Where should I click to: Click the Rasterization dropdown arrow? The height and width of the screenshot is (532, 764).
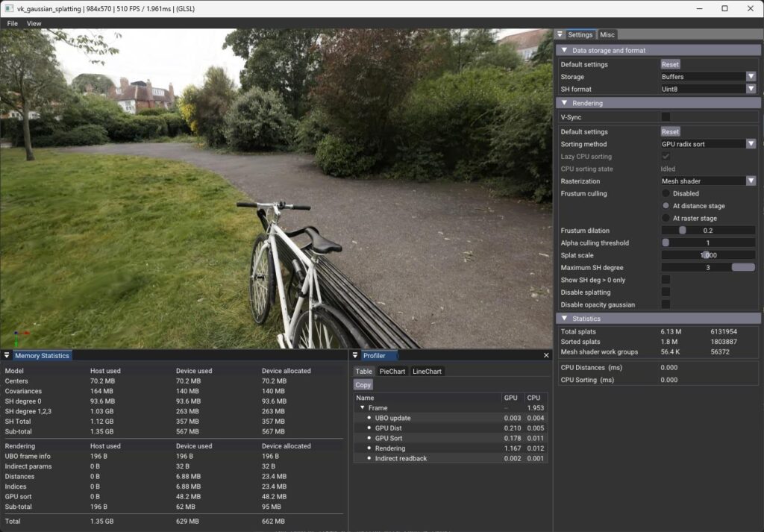click(x=751, y=181)
